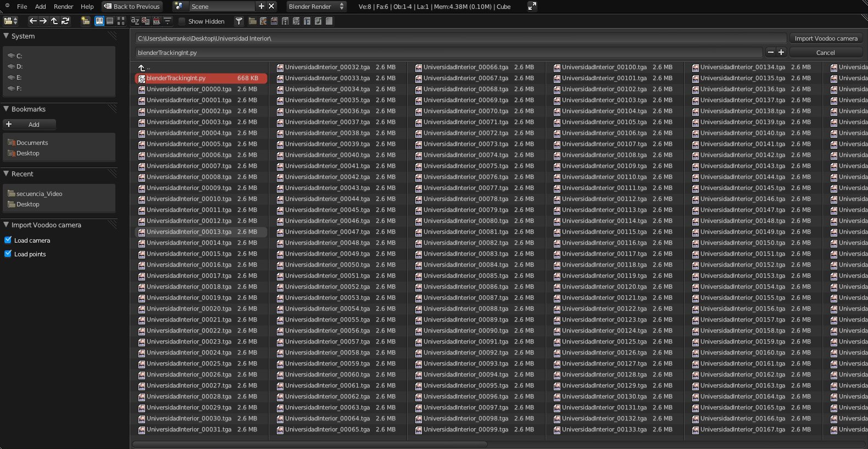Open the File menu

click(22, 7)
